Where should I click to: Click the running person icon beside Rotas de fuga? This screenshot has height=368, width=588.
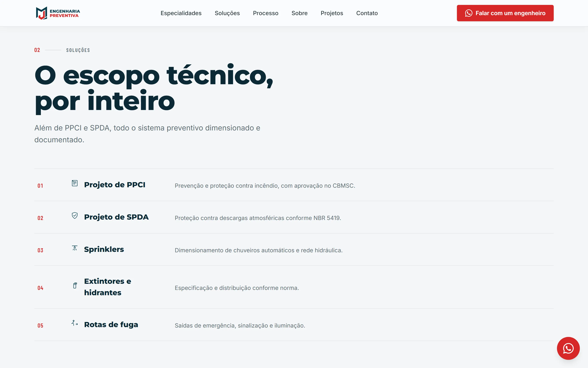(75, 323)
